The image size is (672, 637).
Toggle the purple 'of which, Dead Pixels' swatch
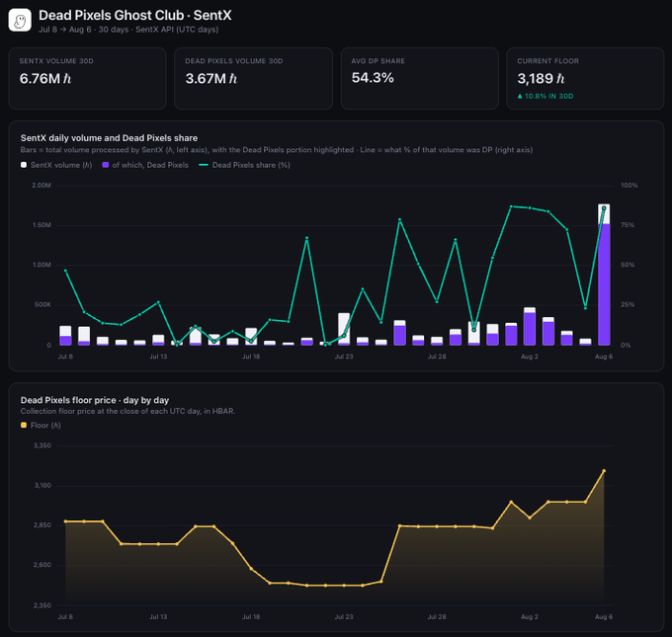(106, 165)
